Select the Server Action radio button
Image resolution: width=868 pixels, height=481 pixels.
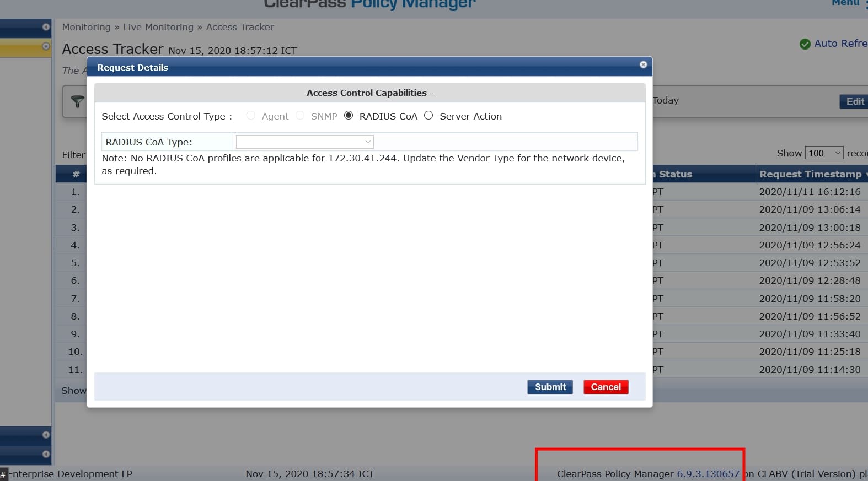428,115
